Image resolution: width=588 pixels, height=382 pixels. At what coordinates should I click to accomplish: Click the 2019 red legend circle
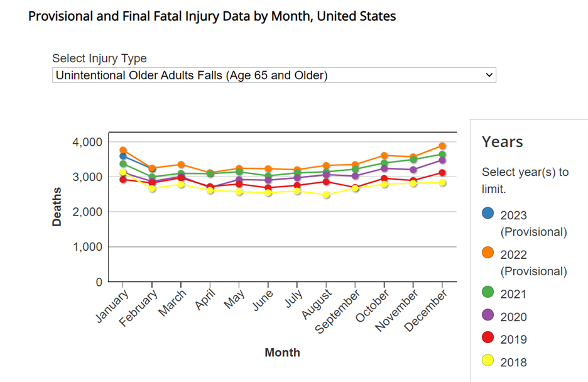[488, 338]
